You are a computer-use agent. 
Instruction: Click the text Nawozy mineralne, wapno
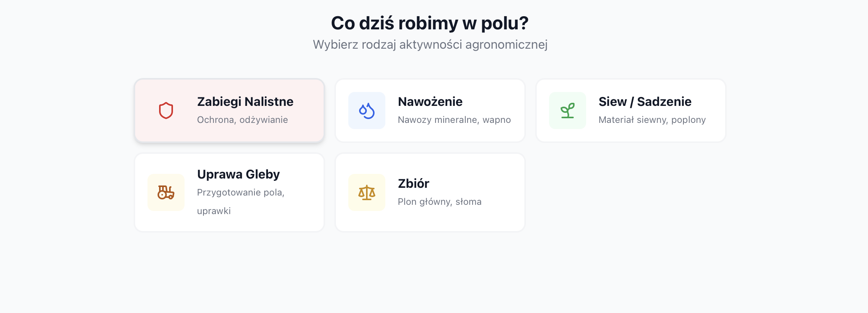(x=454, y=120)
